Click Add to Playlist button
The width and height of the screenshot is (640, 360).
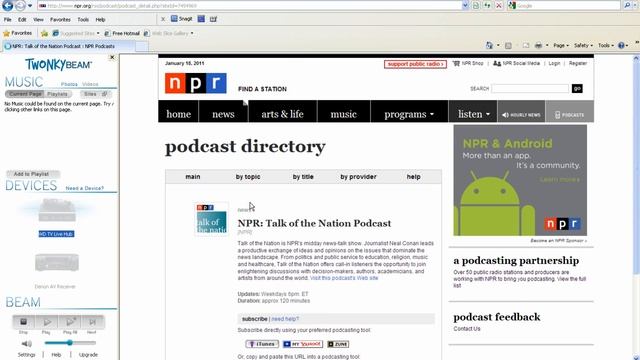[33, 174]
